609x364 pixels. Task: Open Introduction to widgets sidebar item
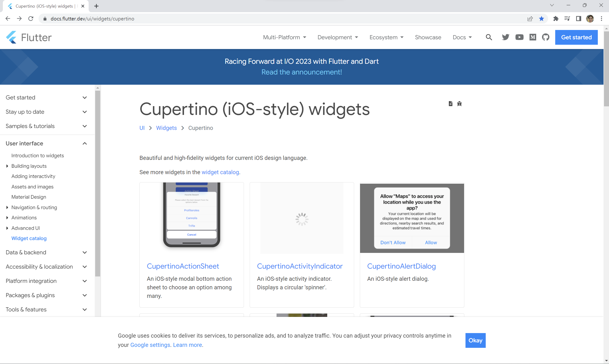(38, 156)
